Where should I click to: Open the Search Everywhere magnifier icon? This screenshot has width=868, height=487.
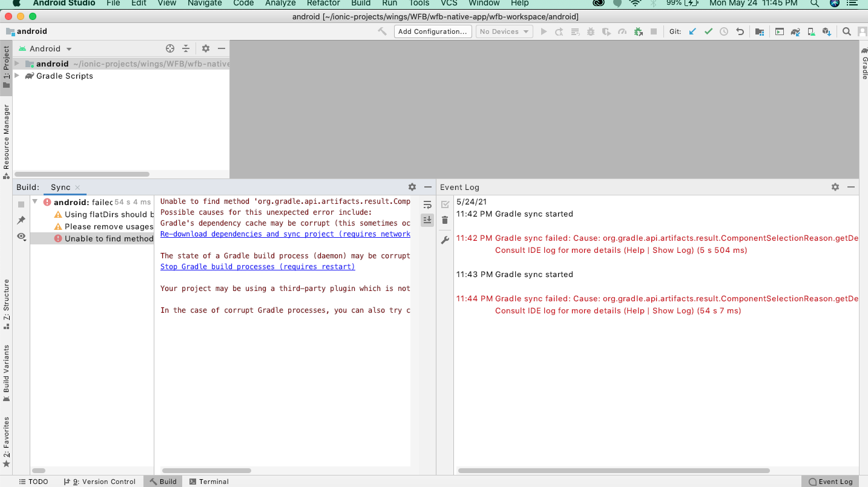tap(846, 31)
